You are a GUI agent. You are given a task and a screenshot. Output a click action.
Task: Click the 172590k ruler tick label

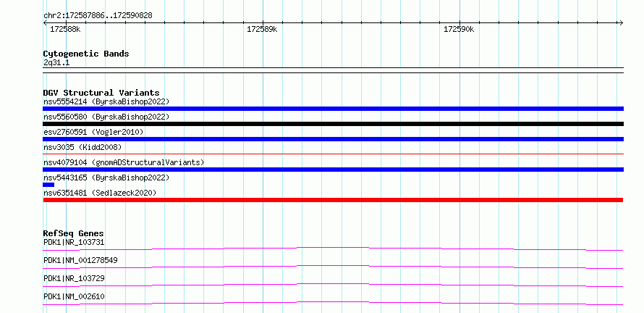click(x=459, y=30)
